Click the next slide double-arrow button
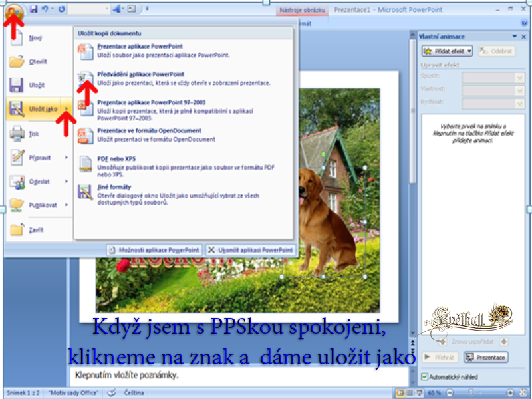Viewport: 532px width, 399px height. [412, 351]
